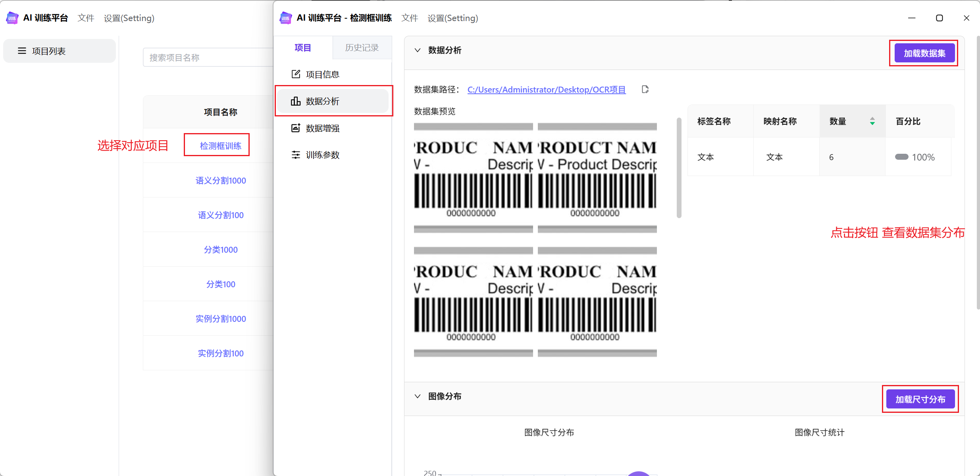Select 数据增强 in the sidebar
Viewport: 980px width, 476px height.
coord(333,128)
